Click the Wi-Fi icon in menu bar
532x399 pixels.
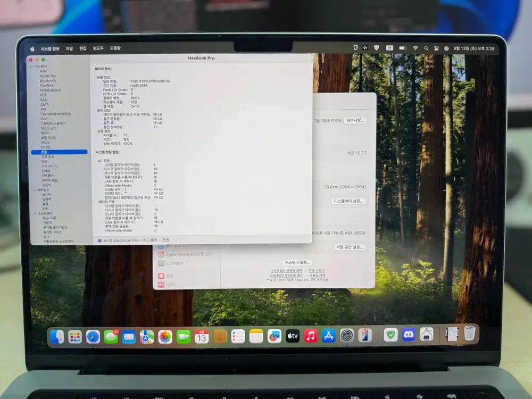[415, 48]
